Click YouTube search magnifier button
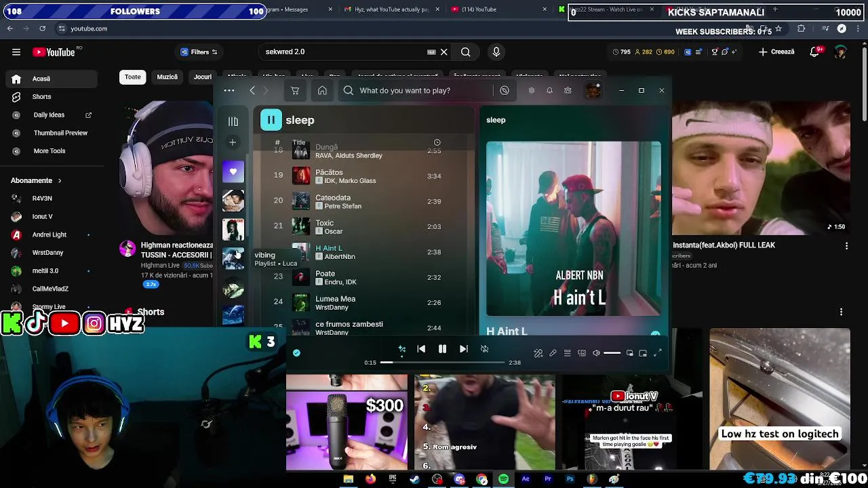The width and height of the screenshot is (868, 488). (x=466, y=52)
